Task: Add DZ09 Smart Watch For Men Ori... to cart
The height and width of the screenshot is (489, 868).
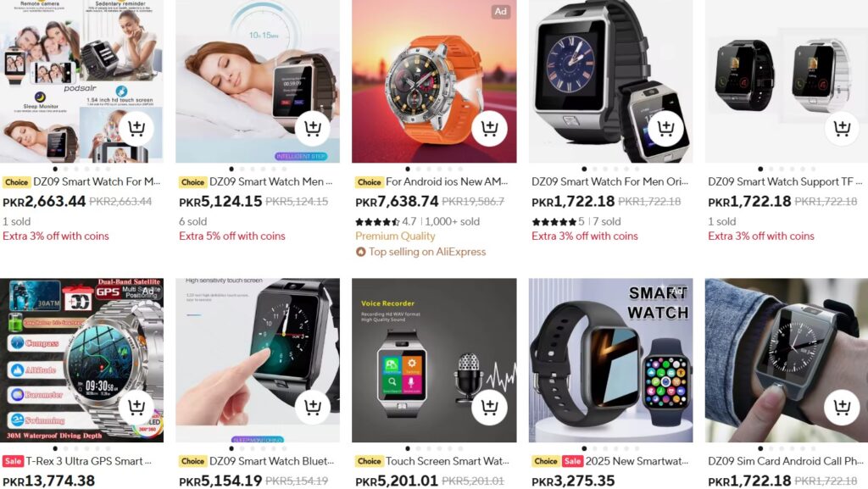Action: coord(666,128)
